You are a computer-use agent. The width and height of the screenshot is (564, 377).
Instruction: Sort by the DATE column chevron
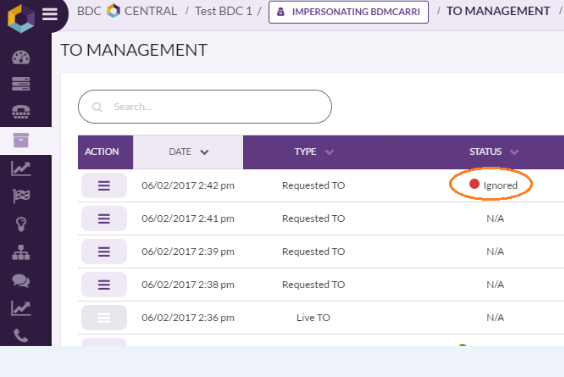pos(204,152)
